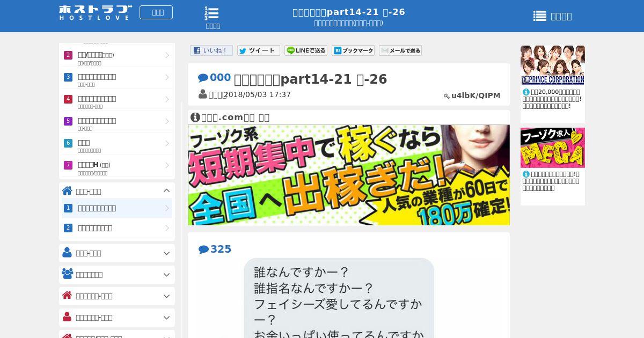
Task: Click the key icon beside u4lbK/QIPM
Action: 447,96
